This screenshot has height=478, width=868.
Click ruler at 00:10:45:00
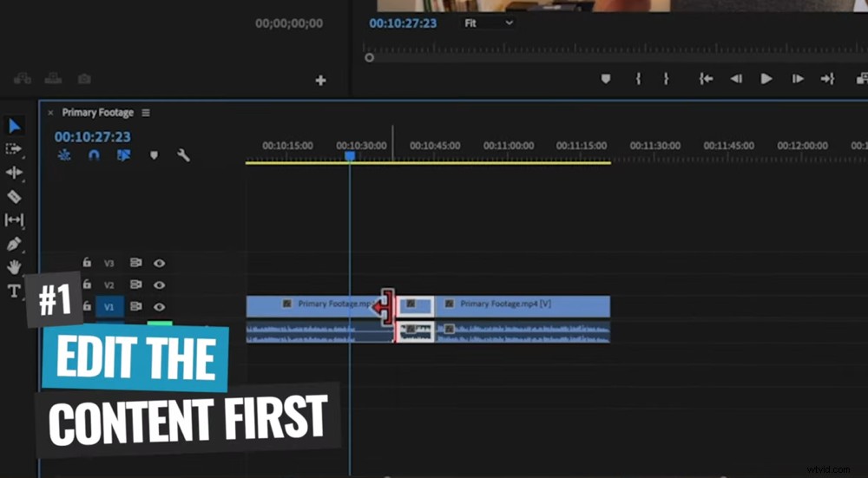coord(435,146)
